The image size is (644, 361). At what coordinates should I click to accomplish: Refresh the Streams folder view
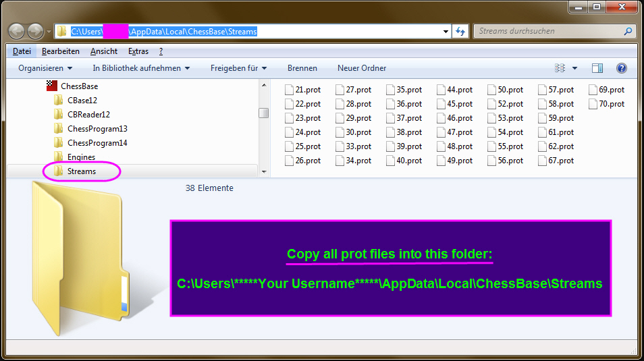[x=460, y=32]
